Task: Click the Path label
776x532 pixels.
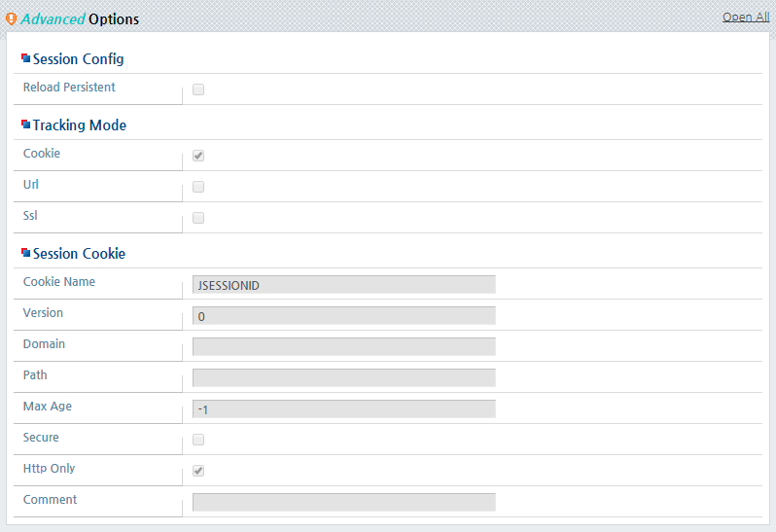Action: 35,374
